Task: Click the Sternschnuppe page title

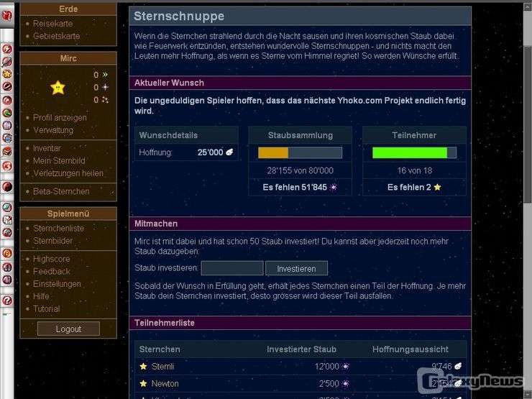Action: tap(179, 16)
